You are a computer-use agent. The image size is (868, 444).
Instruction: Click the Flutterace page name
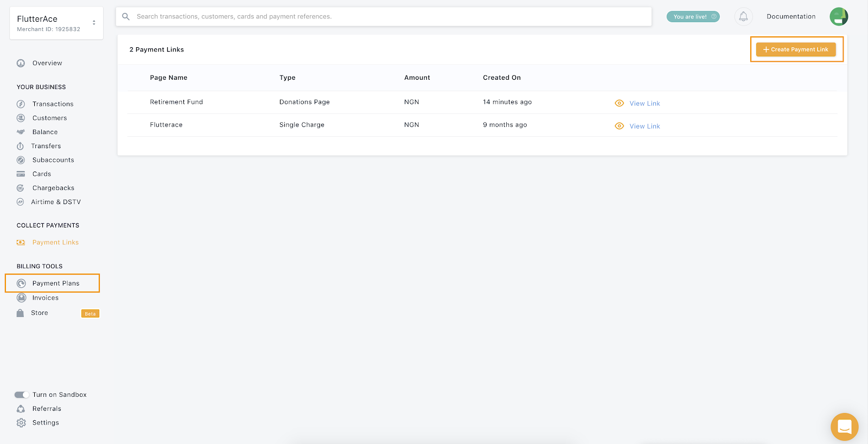pyautogui.click(x=166, y=125)
